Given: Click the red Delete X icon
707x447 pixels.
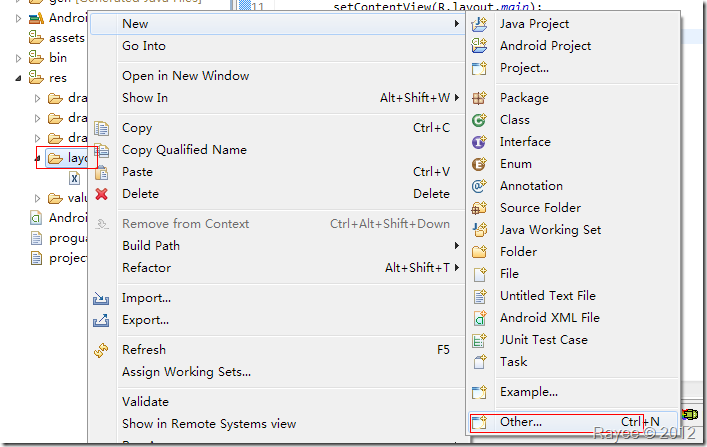Looking at the screenshot, I should click(101, 194).
